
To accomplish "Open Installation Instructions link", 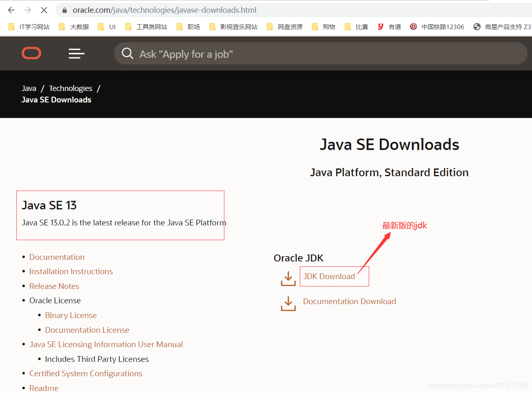I will 71,271.
